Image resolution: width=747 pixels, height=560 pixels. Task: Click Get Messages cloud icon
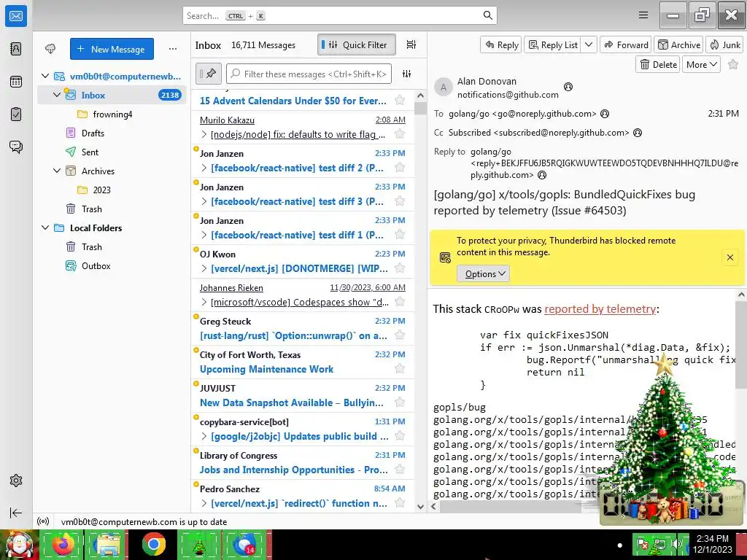pos(50,49)
